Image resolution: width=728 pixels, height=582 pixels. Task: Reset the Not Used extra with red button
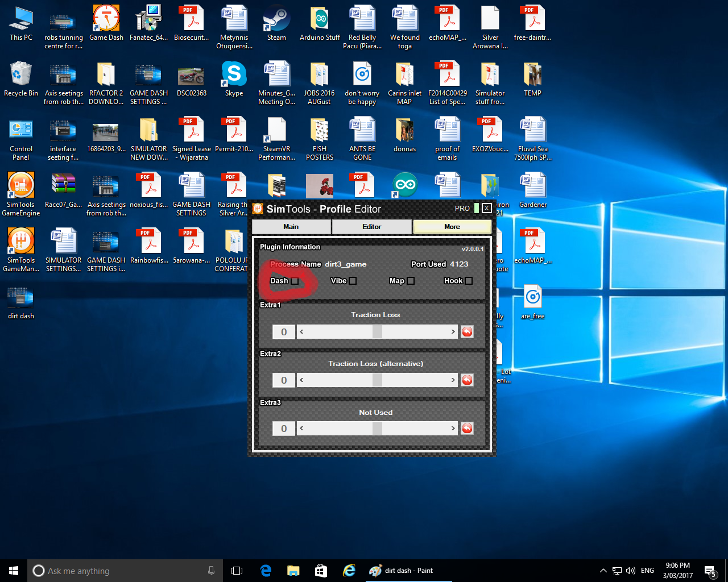(x=467, y=428)
